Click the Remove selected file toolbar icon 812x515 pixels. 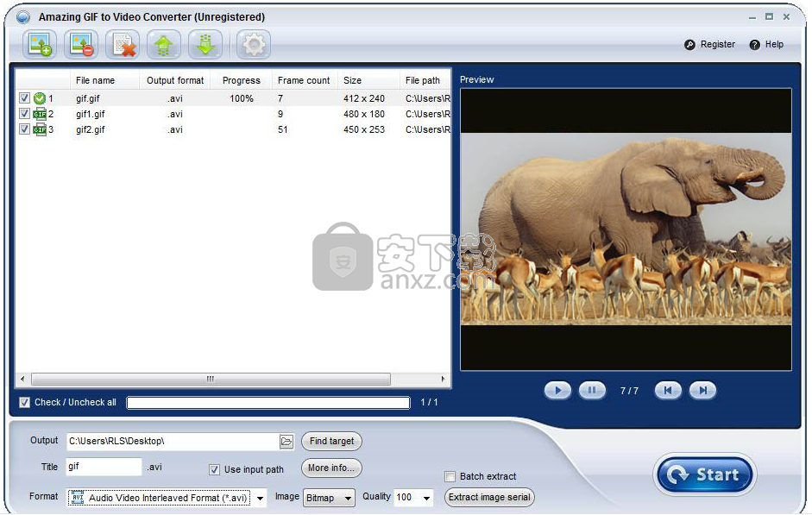pyautogui.click(x=81, y=45)
